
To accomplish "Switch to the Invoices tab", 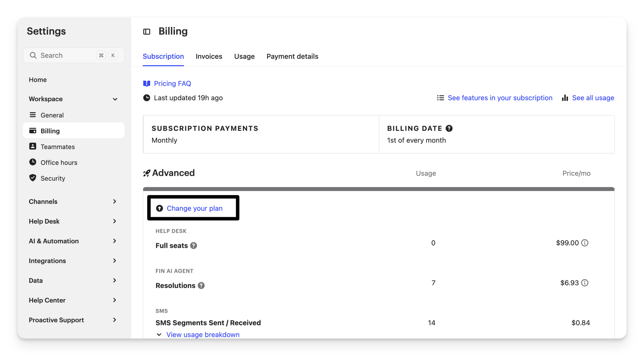I will point(209,56).
